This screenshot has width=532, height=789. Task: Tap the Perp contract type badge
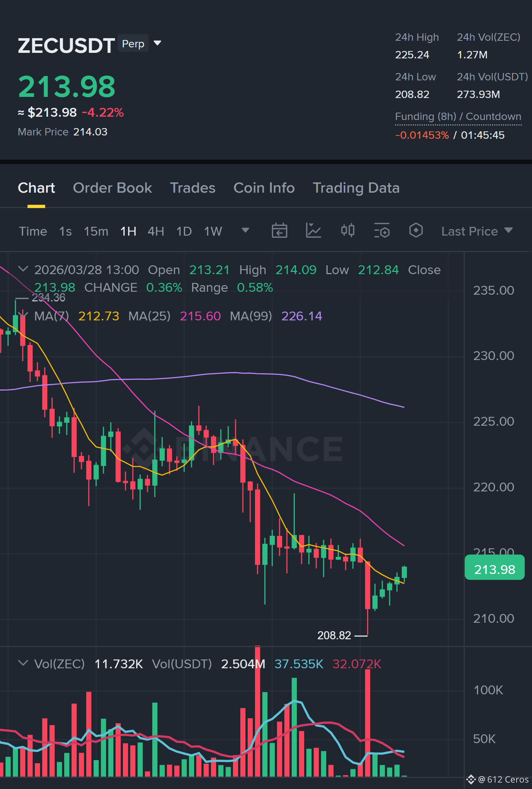click(x=133, y=43)
